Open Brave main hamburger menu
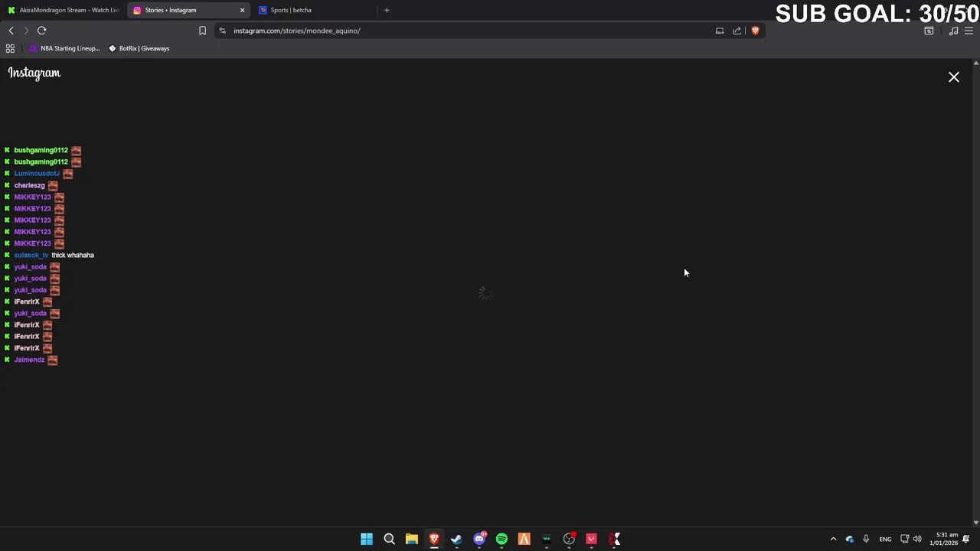This screenshot has height=551, width=980. [969, 31]
